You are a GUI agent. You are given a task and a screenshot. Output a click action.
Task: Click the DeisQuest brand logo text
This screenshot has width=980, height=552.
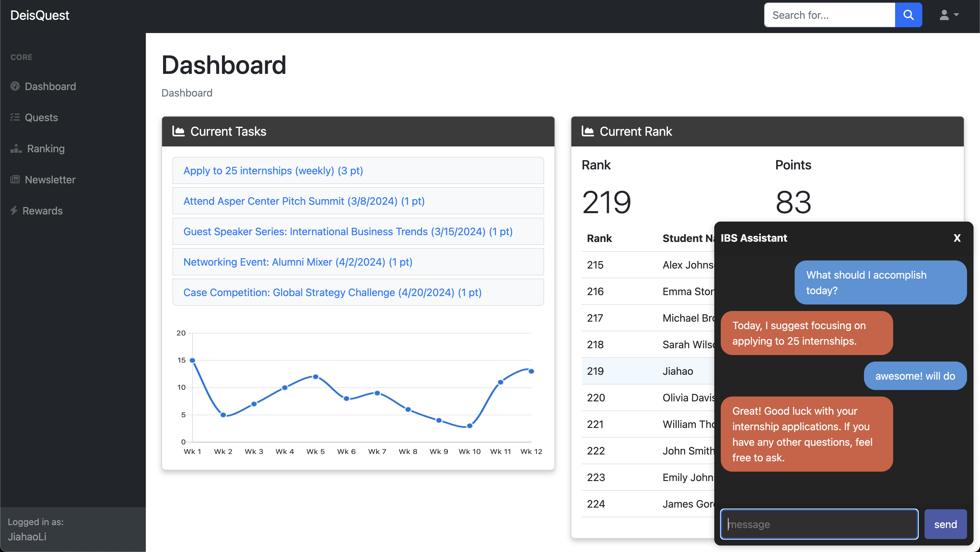tap(40, 15)
